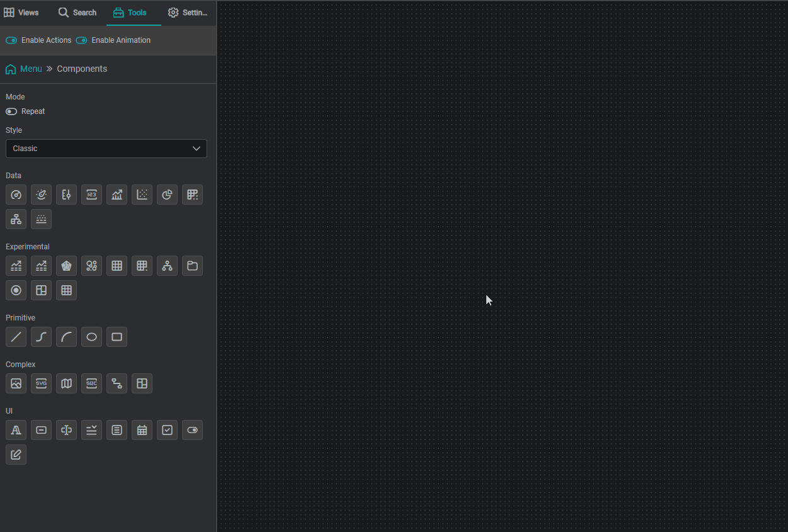Add the hierarchy with boxes data icon
Screen dimensions: 788x532
point(16,219)
